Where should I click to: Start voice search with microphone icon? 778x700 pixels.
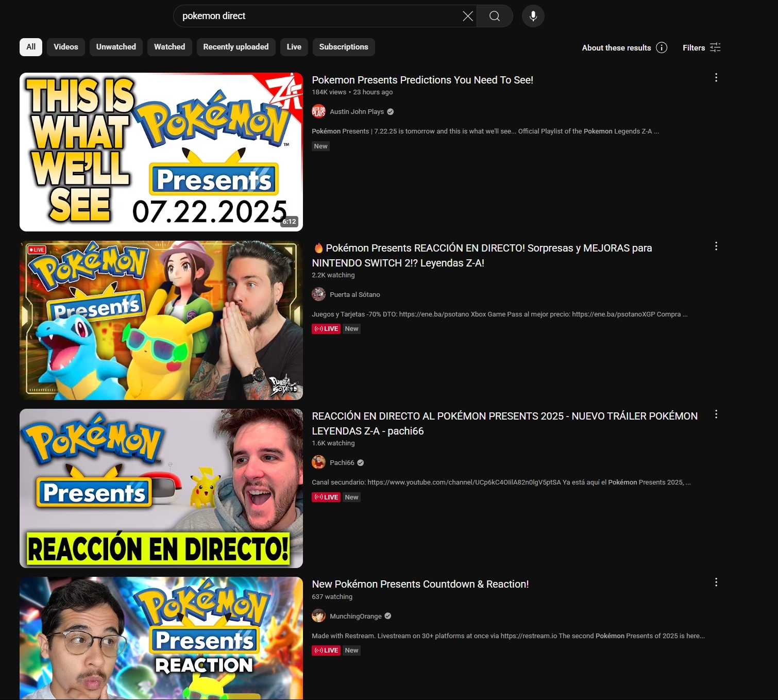click(533, 16)
